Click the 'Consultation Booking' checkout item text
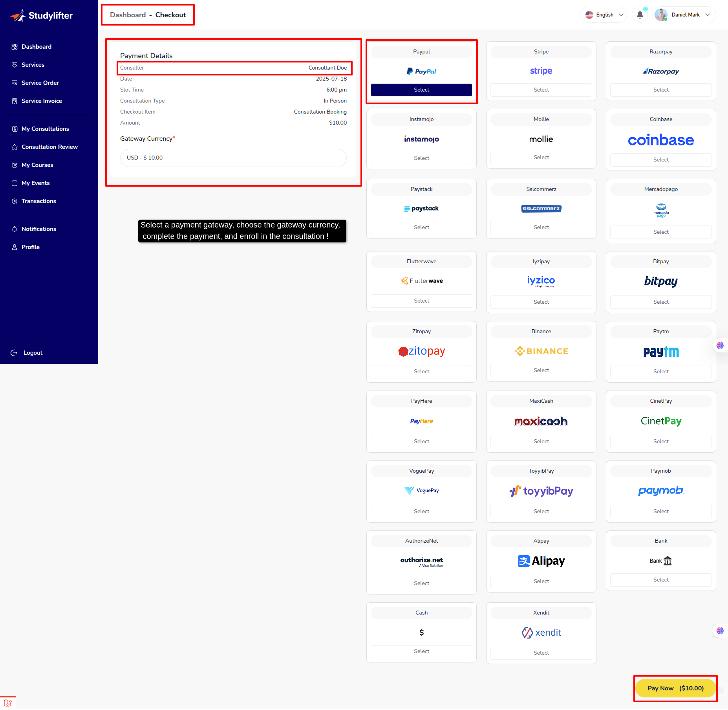The height and width of the screenshot is (710, 728). [320, 112]
